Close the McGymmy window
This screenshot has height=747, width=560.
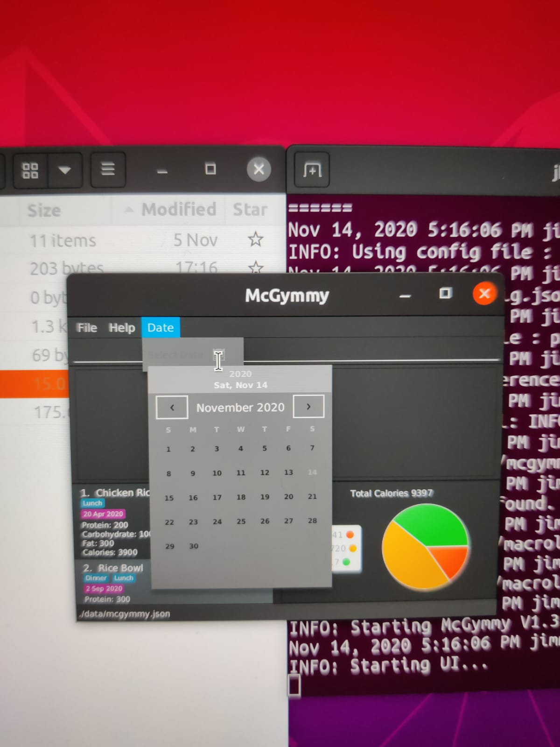coord(484,294)
